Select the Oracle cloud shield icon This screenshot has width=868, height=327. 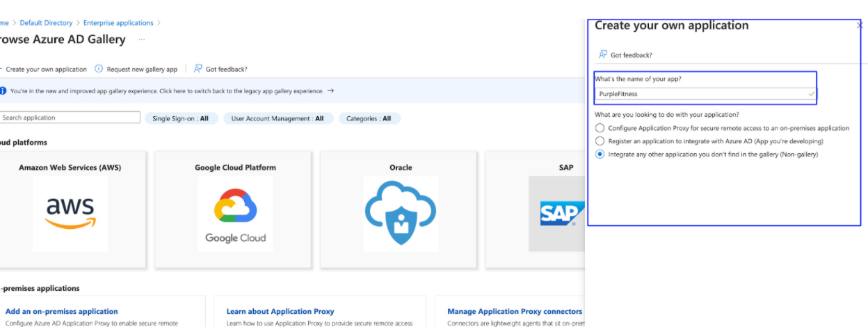point(401,213)
